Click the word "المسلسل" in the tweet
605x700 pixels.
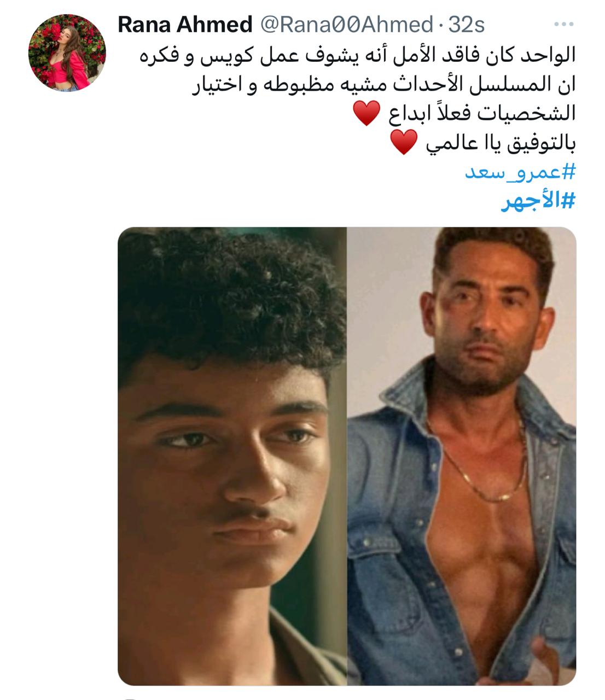tap(514, 85)
